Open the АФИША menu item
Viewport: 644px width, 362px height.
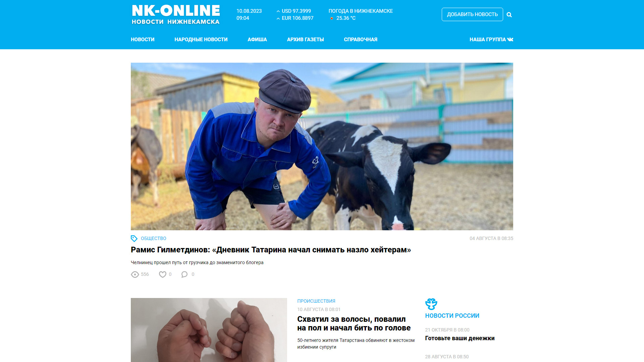(x=257, y=40)
